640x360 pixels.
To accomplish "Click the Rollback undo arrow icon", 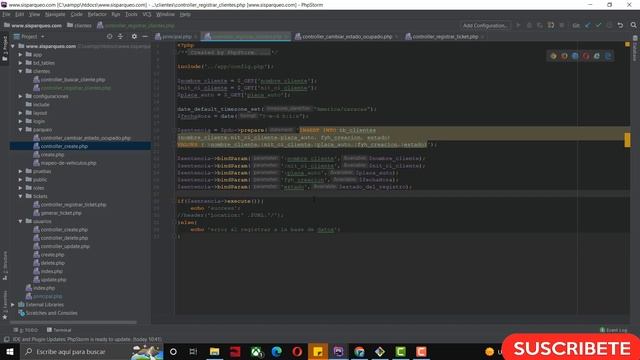I will click(620, 25).
